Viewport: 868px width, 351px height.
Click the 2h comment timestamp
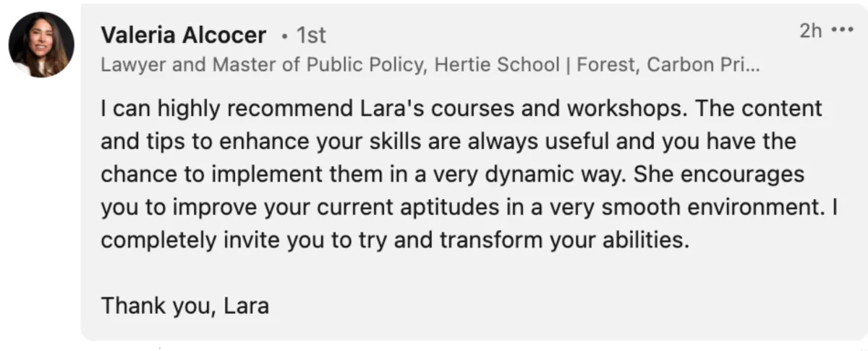pyautogui.click(x=812, y=30)
